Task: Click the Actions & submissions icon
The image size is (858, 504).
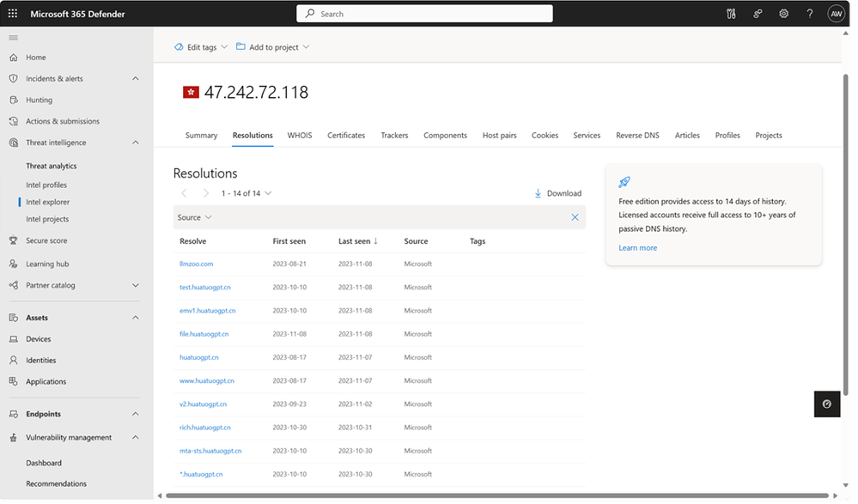Action: (14, 121)
